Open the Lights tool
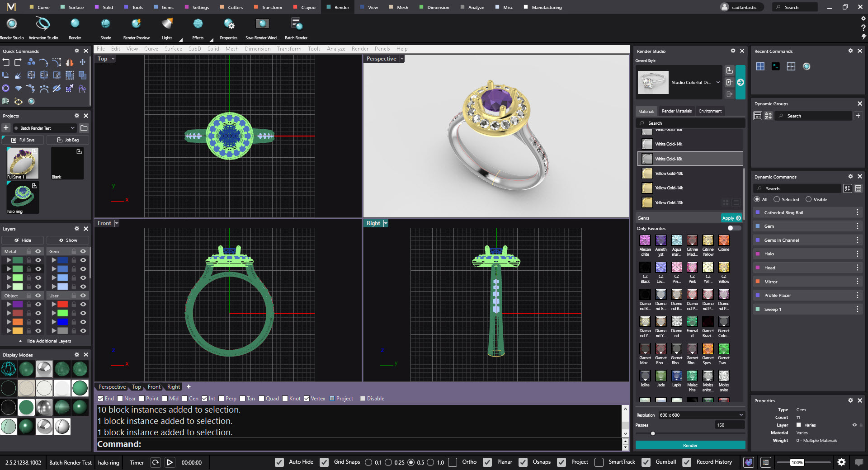868x470 pixels. (x=167, y=23)
